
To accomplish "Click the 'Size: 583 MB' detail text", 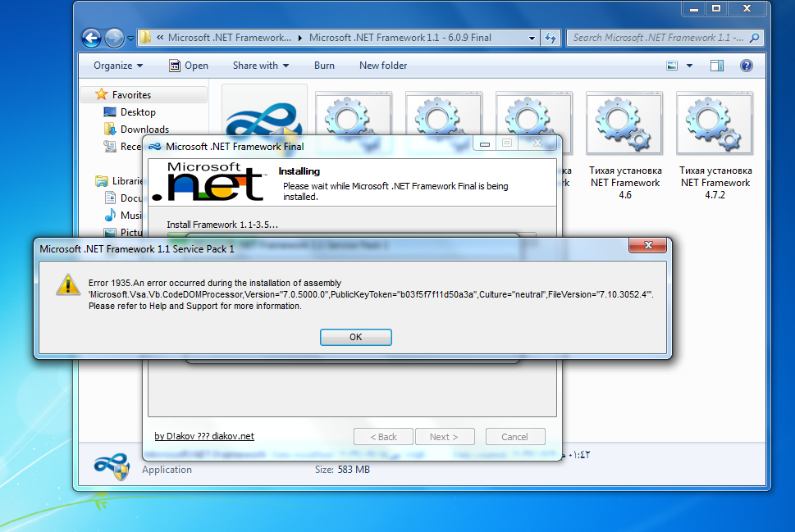I will pos(342,470).
